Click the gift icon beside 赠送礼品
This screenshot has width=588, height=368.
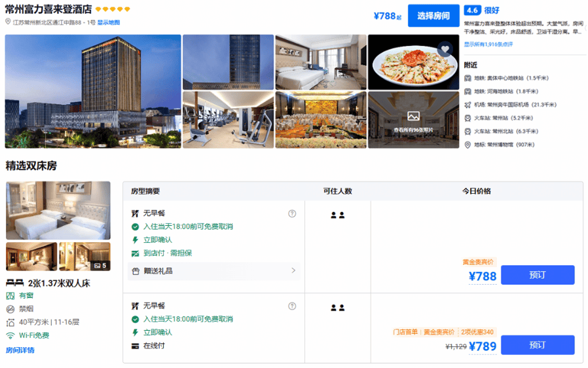pos(136,271)
